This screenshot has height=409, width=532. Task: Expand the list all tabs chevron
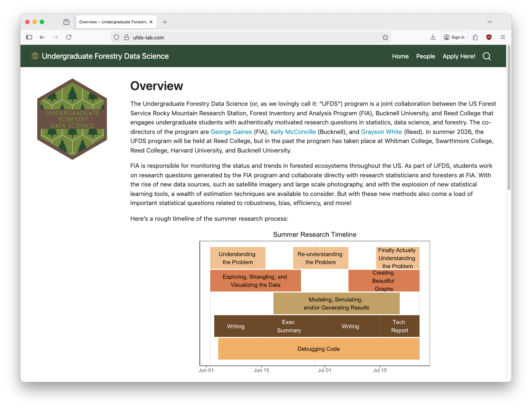tap(489, 22)
